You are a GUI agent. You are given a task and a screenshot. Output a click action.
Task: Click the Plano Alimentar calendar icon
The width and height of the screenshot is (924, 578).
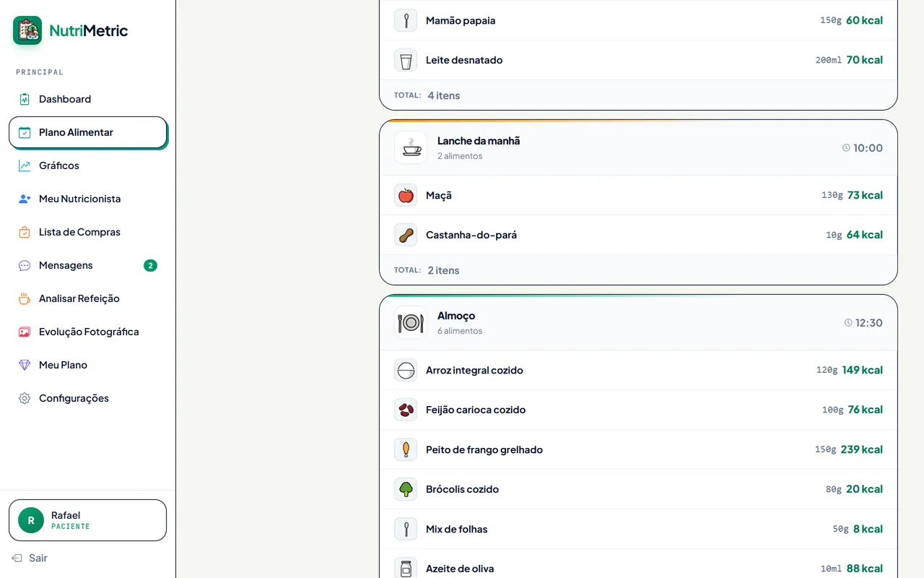point(25,132)
